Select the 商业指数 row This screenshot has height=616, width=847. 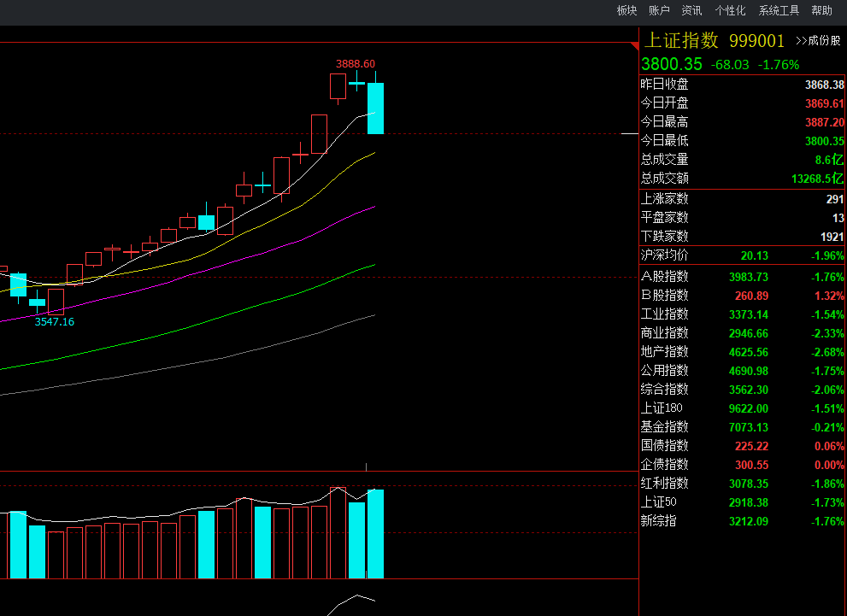tap(742, 334)
